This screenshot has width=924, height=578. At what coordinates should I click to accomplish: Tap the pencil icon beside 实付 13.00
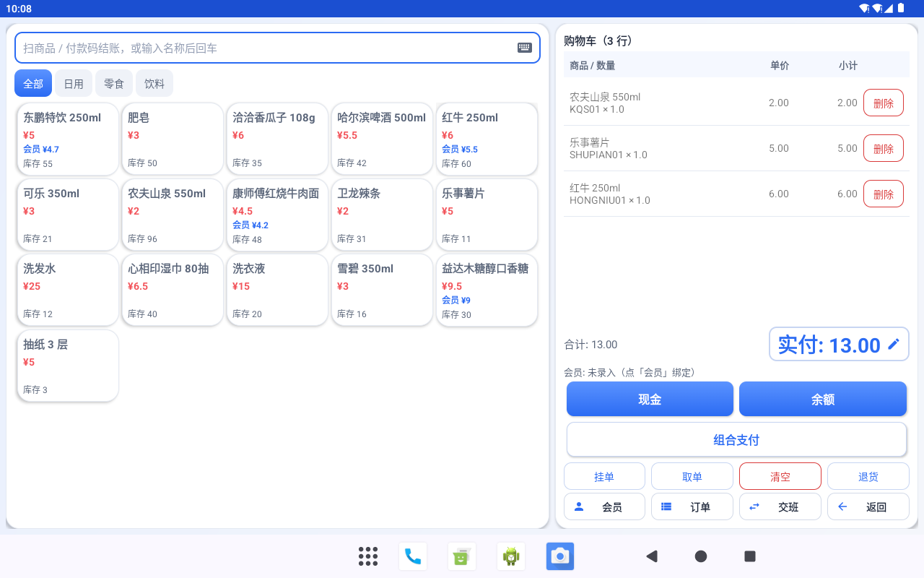(894, 345)
